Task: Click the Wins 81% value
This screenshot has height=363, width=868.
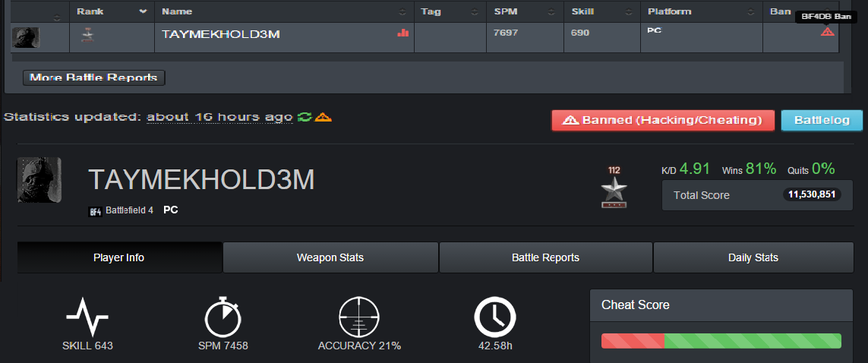Action: (761, 169)
